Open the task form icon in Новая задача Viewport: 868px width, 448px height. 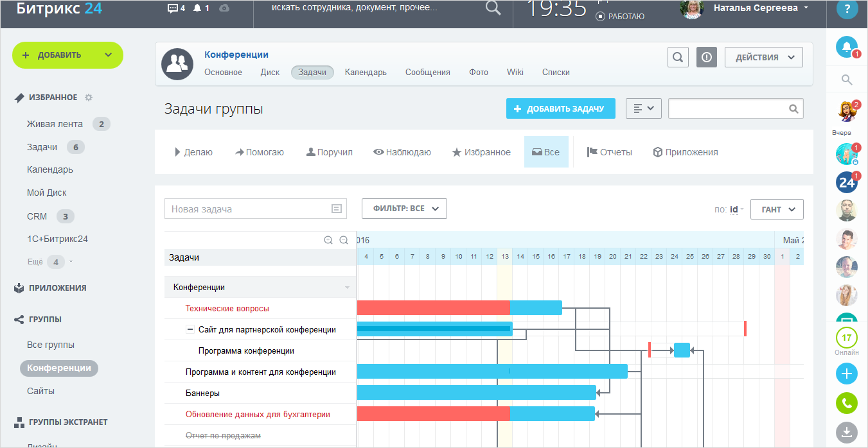pyautogui.click(x=336, y=209)
